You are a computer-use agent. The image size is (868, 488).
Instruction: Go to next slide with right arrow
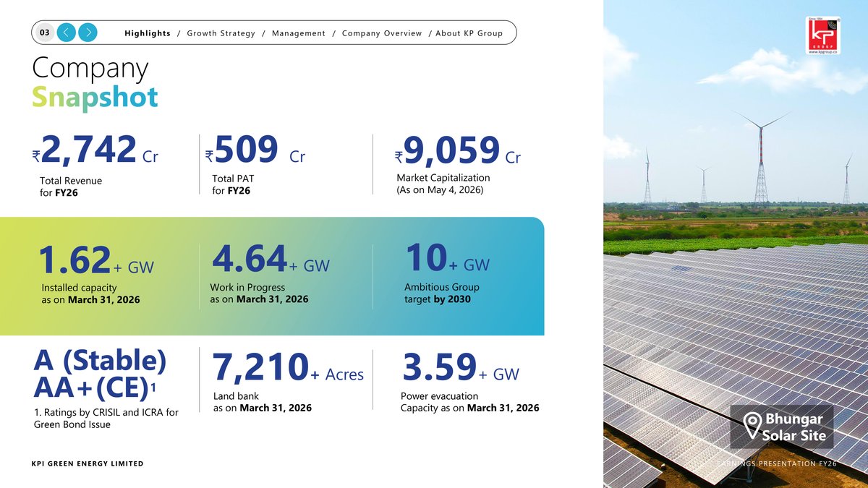point(88,33)
